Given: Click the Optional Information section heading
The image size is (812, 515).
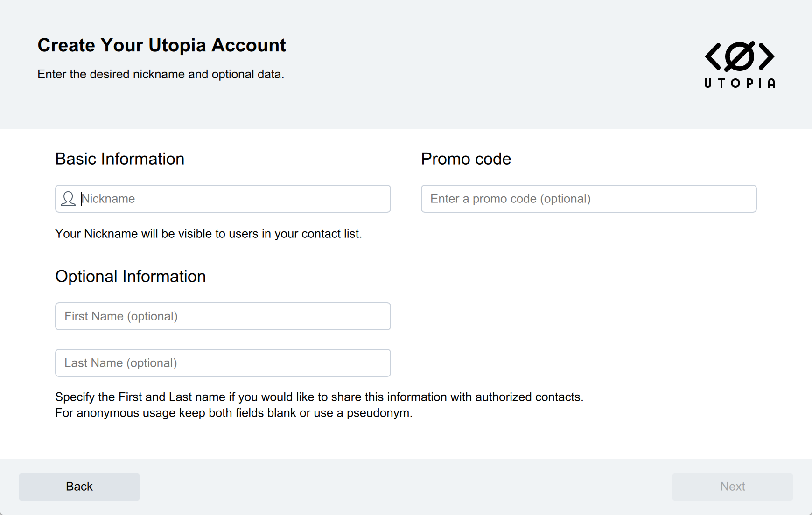Looking at the screenshot, I should pos(130,277).
